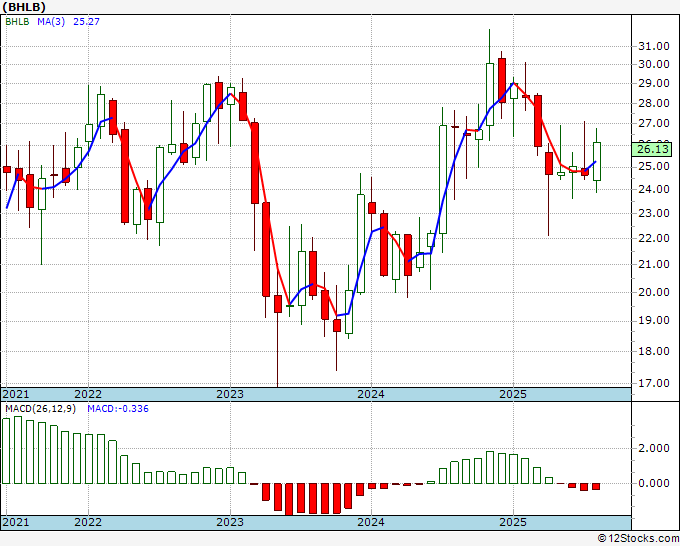Click the 2025 marker on price timeline
The height and width of the screenshot is (546, 680).
coord(513,394)
